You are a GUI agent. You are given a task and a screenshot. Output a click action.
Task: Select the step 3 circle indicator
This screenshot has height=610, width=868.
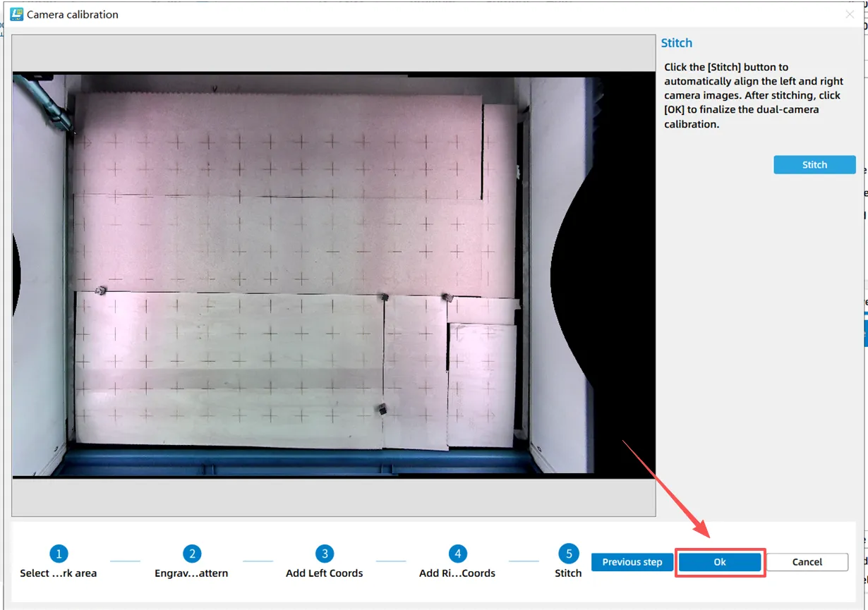(324, 554)
